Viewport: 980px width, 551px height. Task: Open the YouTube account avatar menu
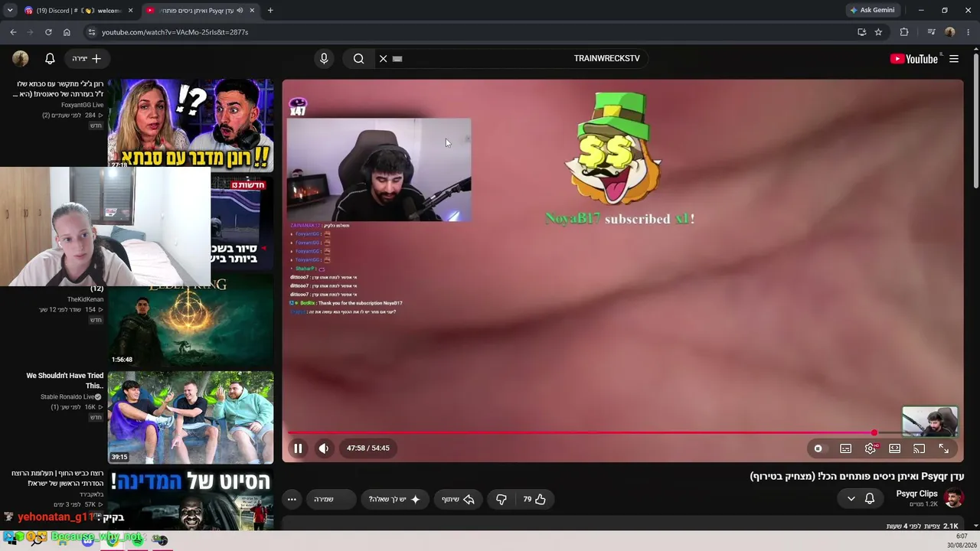pyautogui.click(x=21, y=58)
